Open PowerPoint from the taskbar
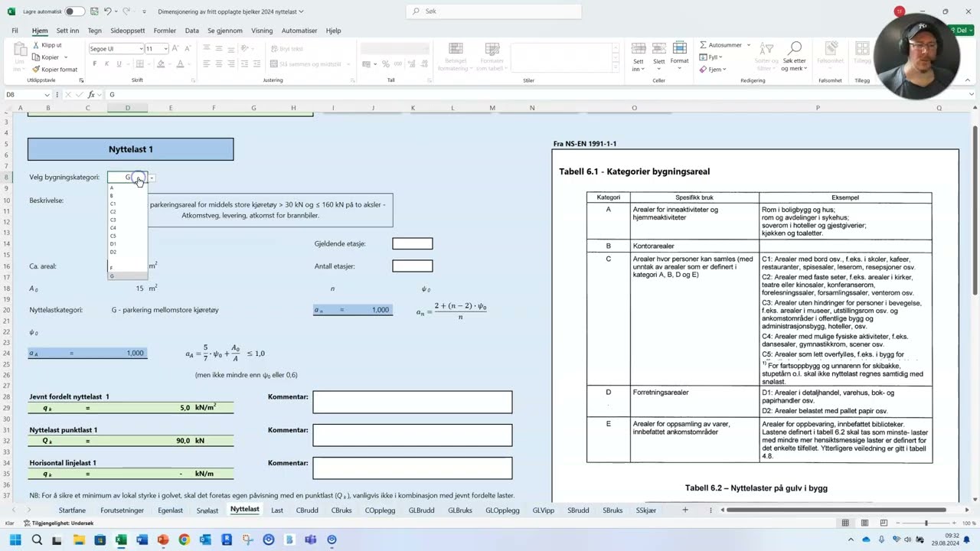 (162, 540)
